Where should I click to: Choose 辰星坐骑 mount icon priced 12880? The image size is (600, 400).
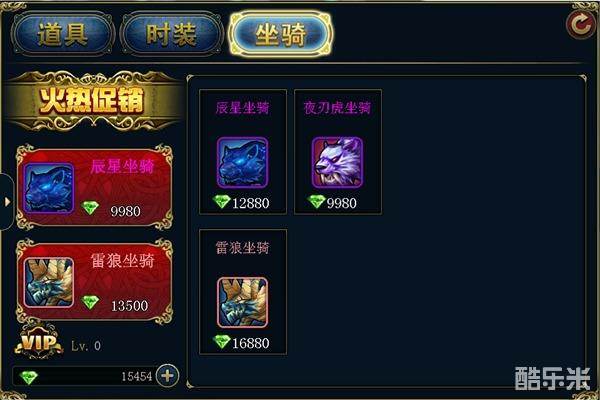(x=243, y=162)
